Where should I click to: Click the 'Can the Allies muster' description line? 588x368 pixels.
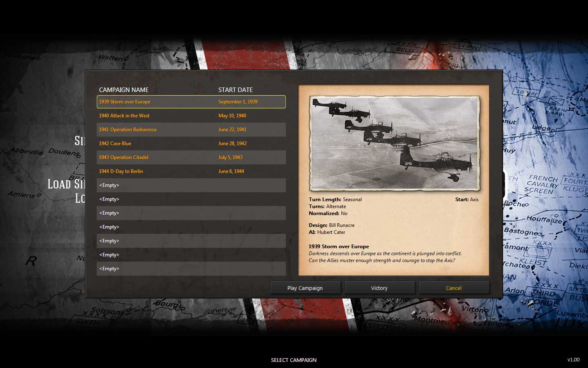click(x=382, y=260)
